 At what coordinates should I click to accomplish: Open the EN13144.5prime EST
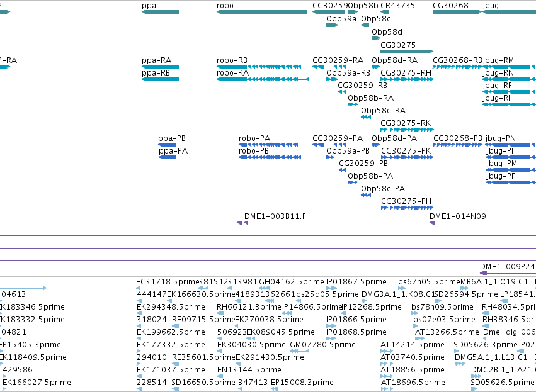(220, 376)
